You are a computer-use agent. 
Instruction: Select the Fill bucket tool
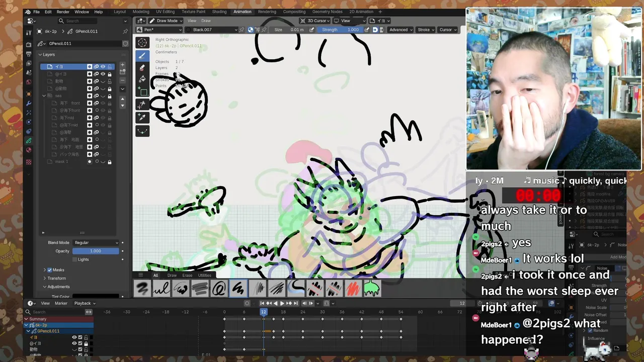coord(142,79)
